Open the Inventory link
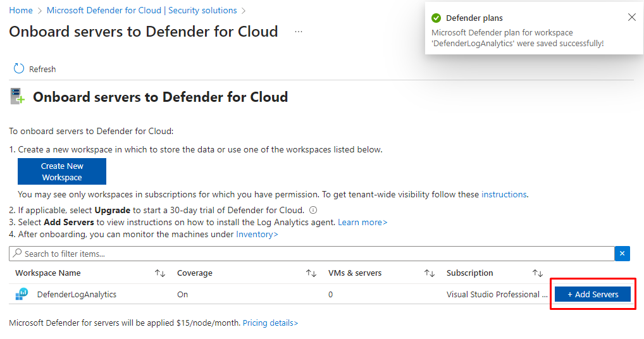644x339 pixels. click(x=257, y=234)
